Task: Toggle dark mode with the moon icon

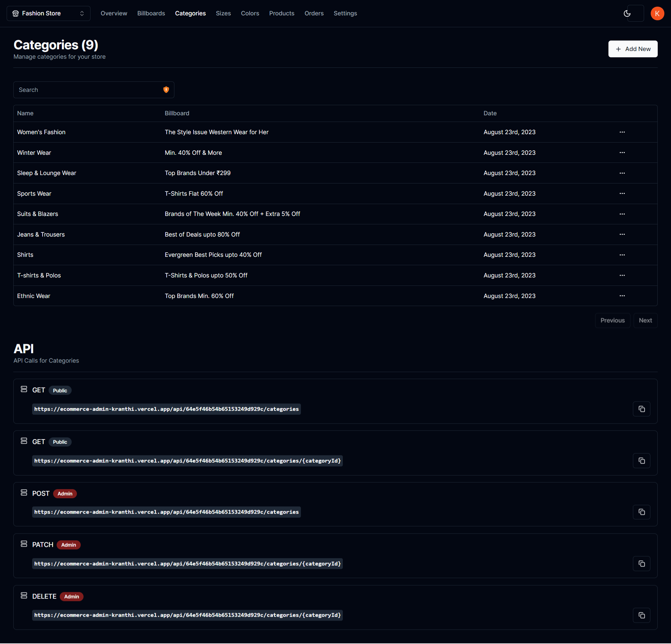Action: click(627, 13)
